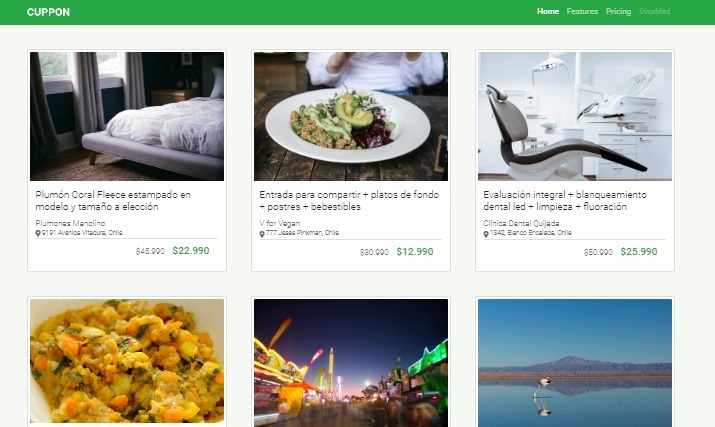The height and width of the screenshot is (427, 715).
Task: Select the night carnival photo
Action: (x=350, y=361)
